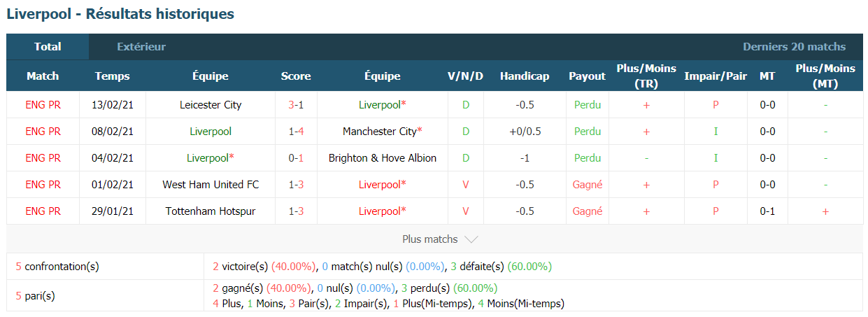Click the Plus/Moins (MT) column header
Image resolution: width=868 pixels, height=317 pixels.
tap(825, 76)
